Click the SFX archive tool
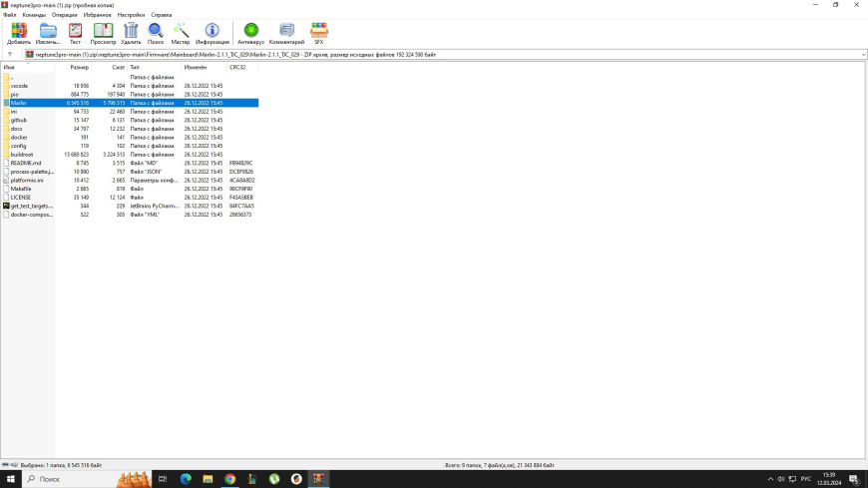The height and width of the screenshot is (488, 868). click(319, 34)
